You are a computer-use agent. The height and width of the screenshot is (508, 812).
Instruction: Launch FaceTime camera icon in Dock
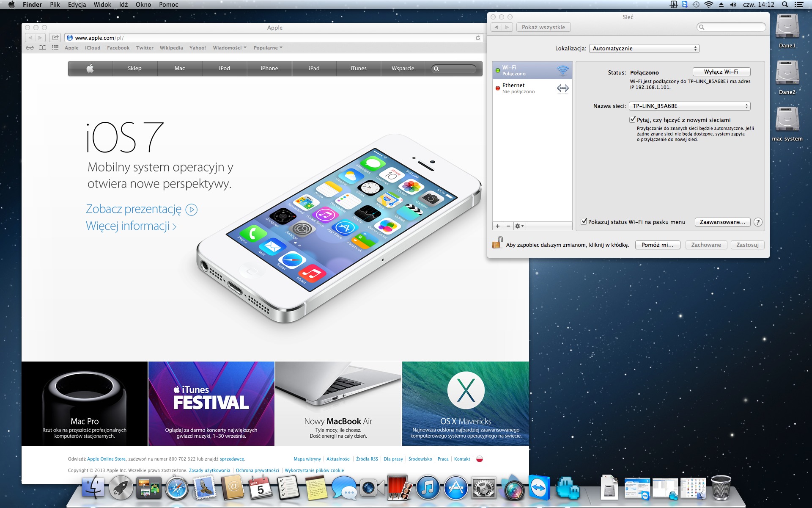tap(372, 488)
